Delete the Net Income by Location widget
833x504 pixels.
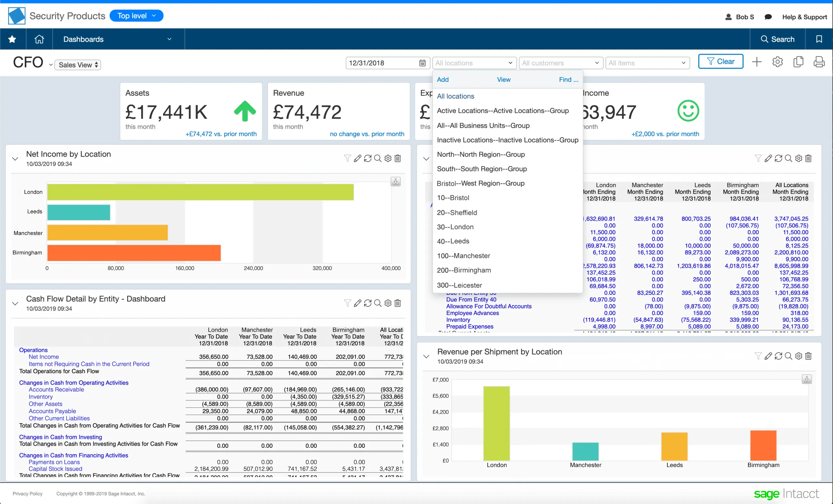398,158
